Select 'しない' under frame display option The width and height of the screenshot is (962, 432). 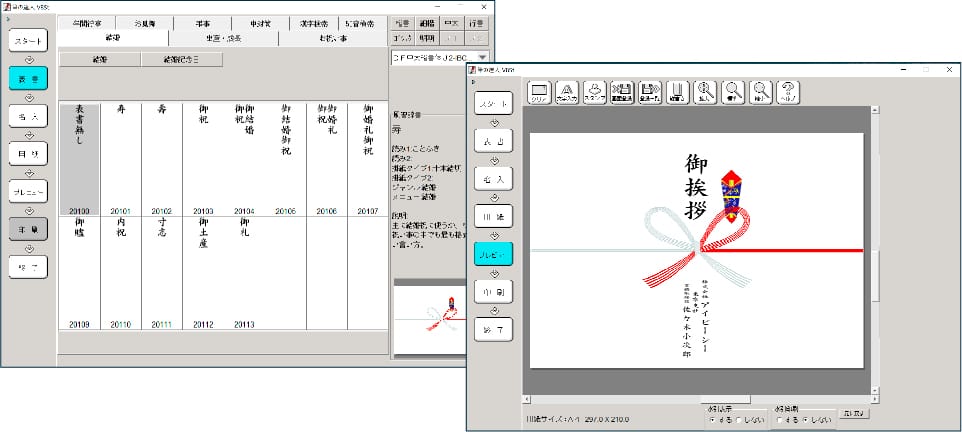tap(739, 420)
